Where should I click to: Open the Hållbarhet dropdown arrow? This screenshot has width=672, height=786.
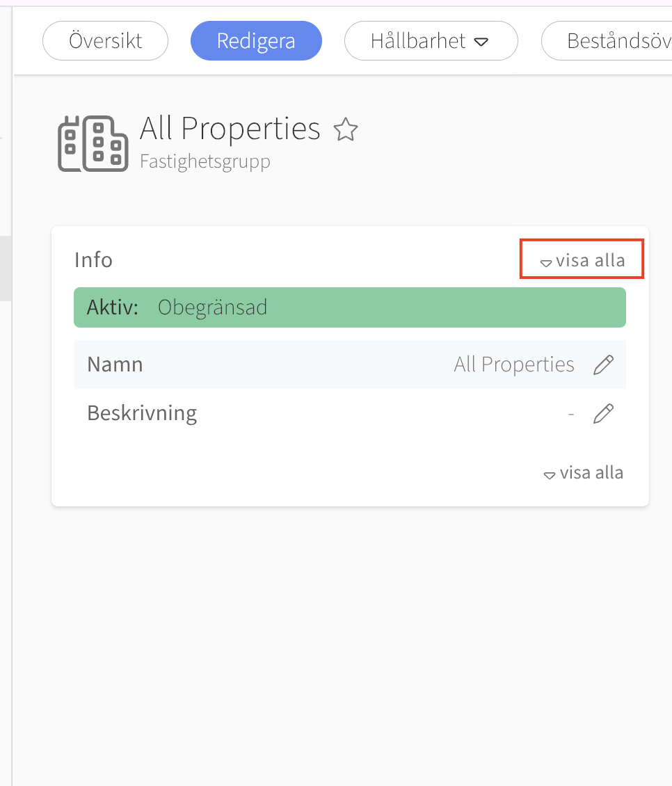[481, 42]
